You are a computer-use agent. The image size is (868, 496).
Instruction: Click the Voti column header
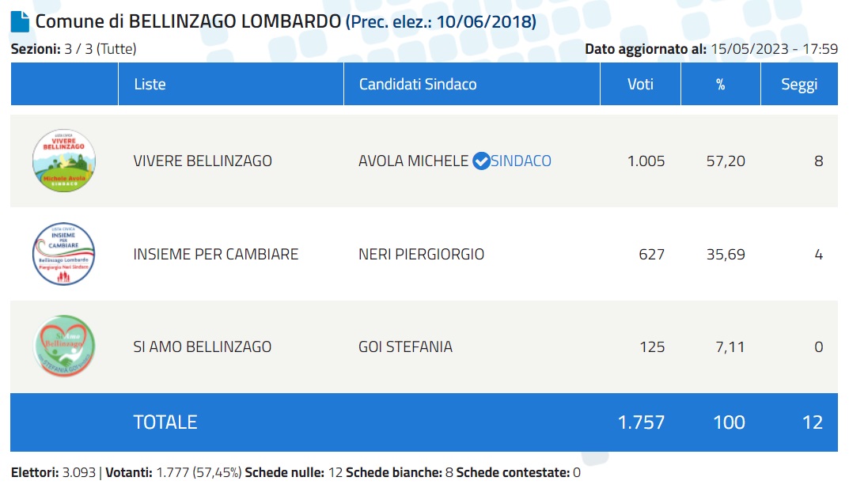640,84
